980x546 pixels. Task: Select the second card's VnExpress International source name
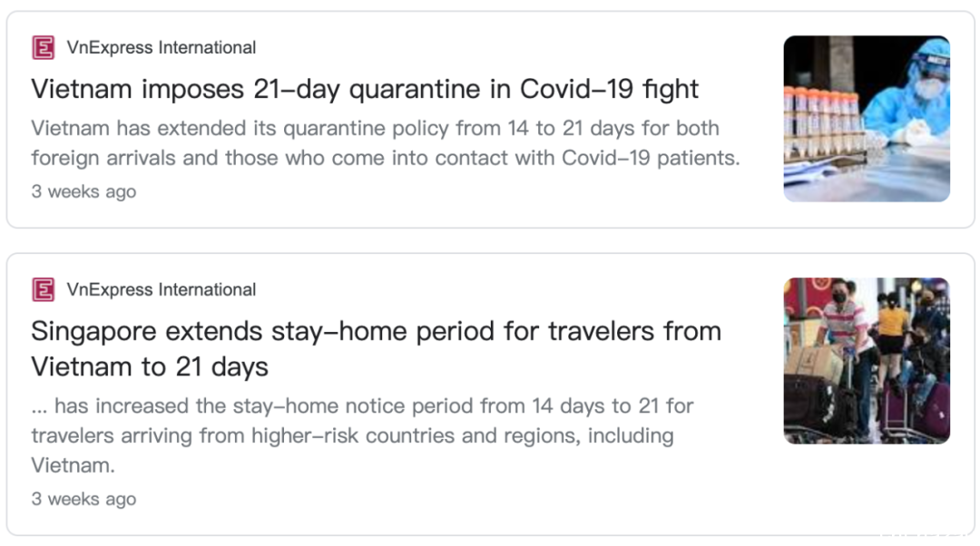click(162, 290)
